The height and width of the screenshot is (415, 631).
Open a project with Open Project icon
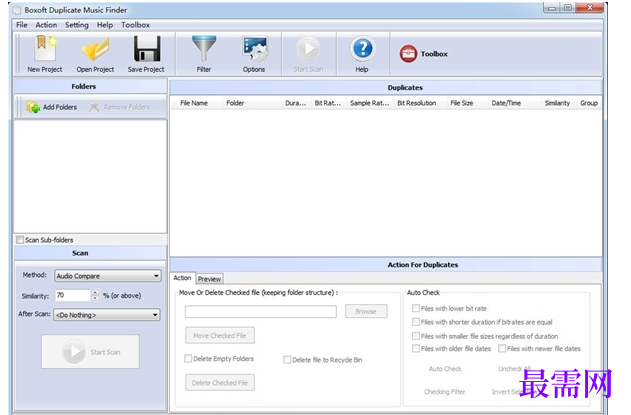click(95, 51)
